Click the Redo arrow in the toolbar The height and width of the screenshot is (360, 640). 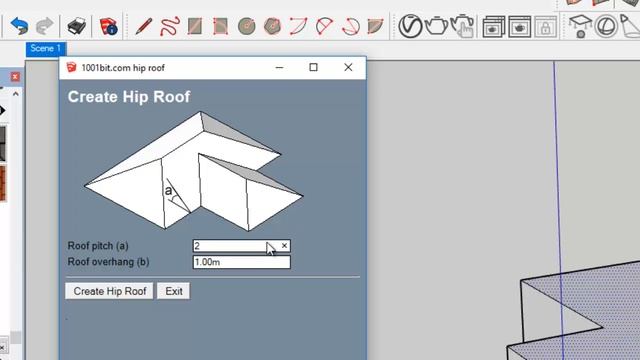(44, 26)
